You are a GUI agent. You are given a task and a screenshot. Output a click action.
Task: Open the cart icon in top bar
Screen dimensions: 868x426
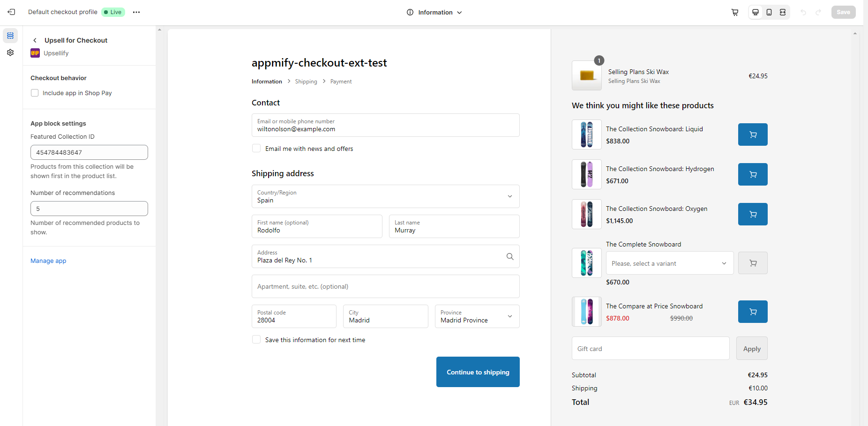[x=735, y=12]
